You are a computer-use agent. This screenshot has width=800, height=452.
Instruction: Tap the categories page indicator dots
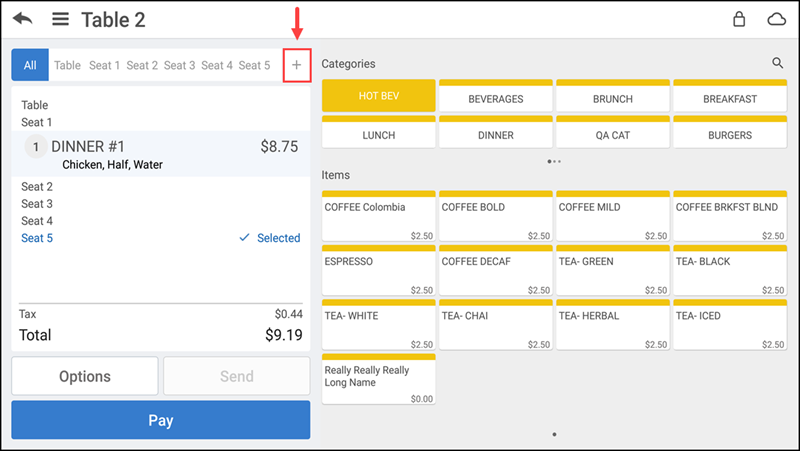pyautogui.click(x=554, y=162)
